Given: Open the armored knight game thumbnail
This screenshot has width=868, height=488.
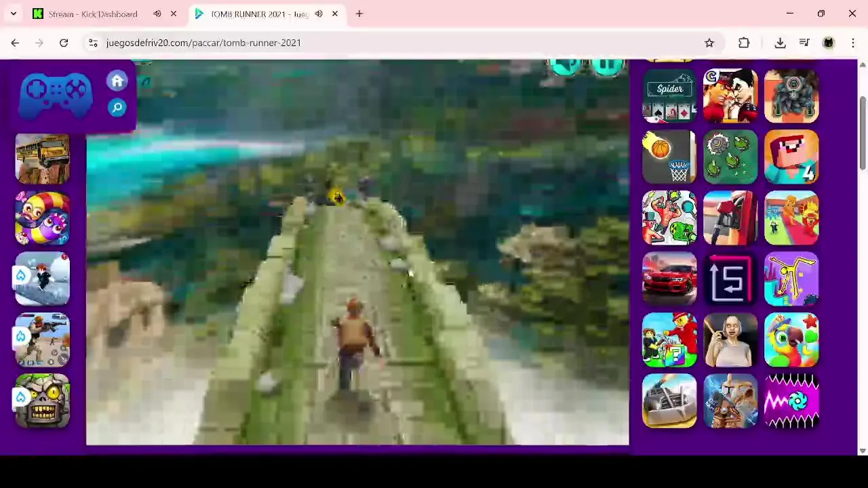Looking at the screenshot, I should coord(730,401).
